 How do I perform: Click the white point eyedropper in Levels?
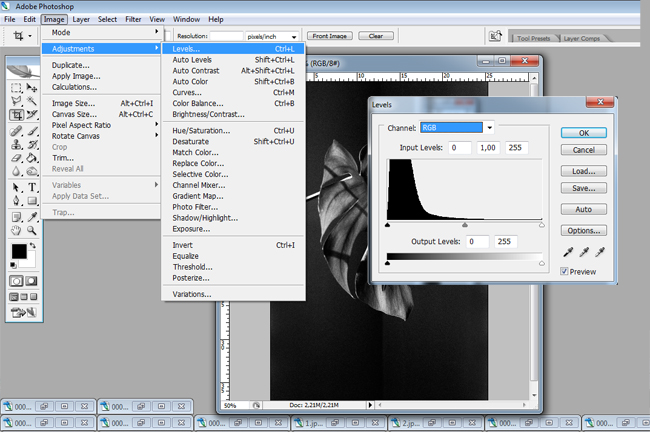pos(598,254)
